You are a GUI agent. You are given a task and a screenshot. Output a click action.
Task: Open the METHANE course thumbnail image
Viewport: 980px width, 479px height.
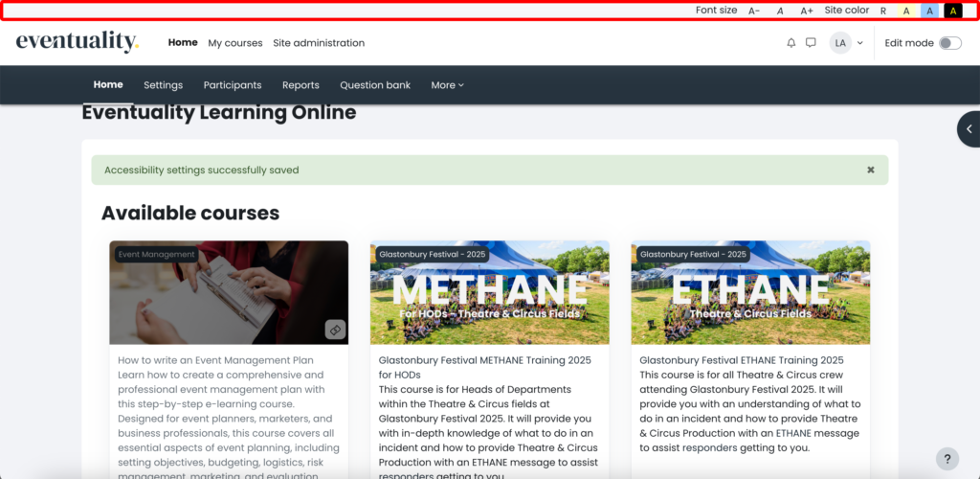[490, 292]
